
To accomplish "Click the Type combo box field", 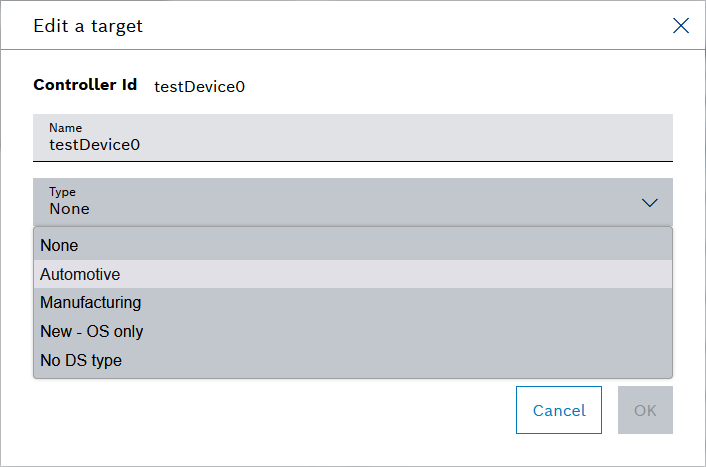I will [x=340, y=202].
